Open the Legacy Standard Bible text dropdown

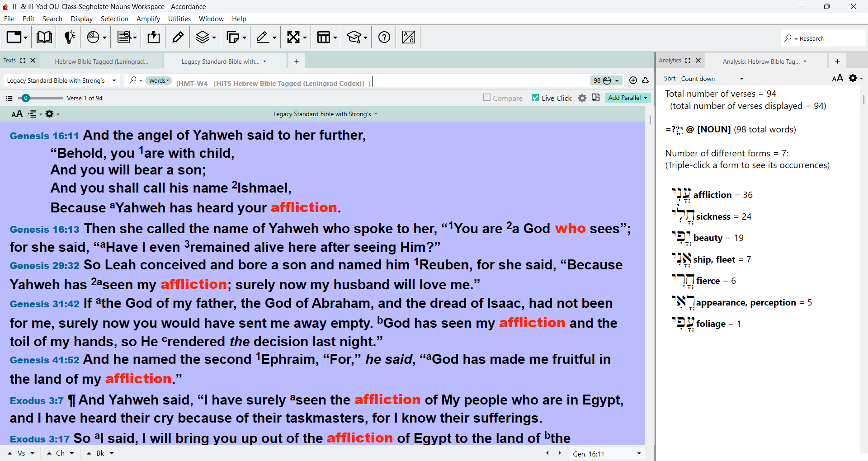(x=61, y=80)
